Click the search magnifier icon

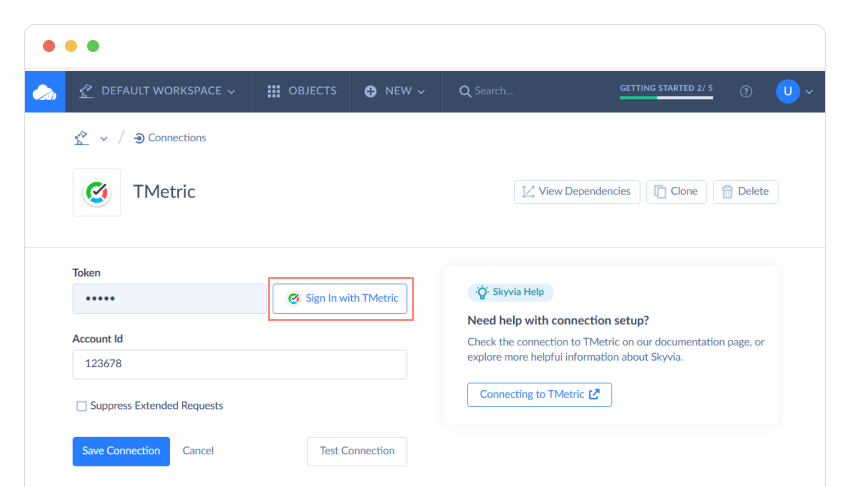coord(465,91)
